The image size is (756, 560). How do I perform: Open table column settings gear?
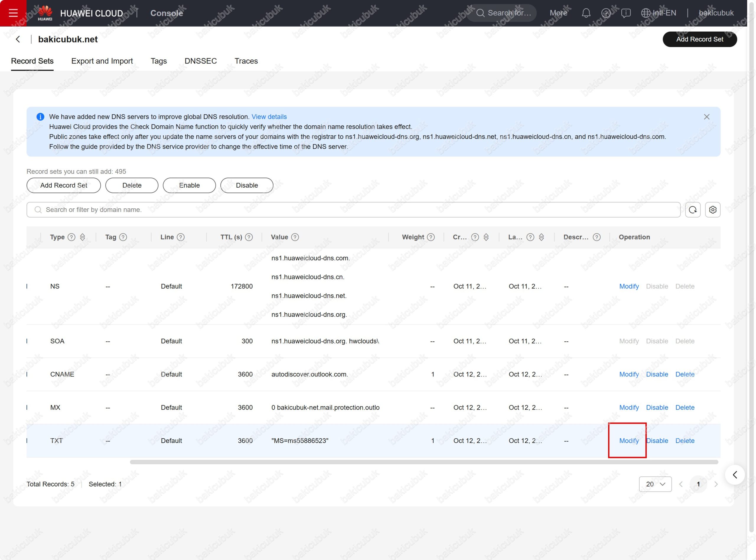pos(713,210)
